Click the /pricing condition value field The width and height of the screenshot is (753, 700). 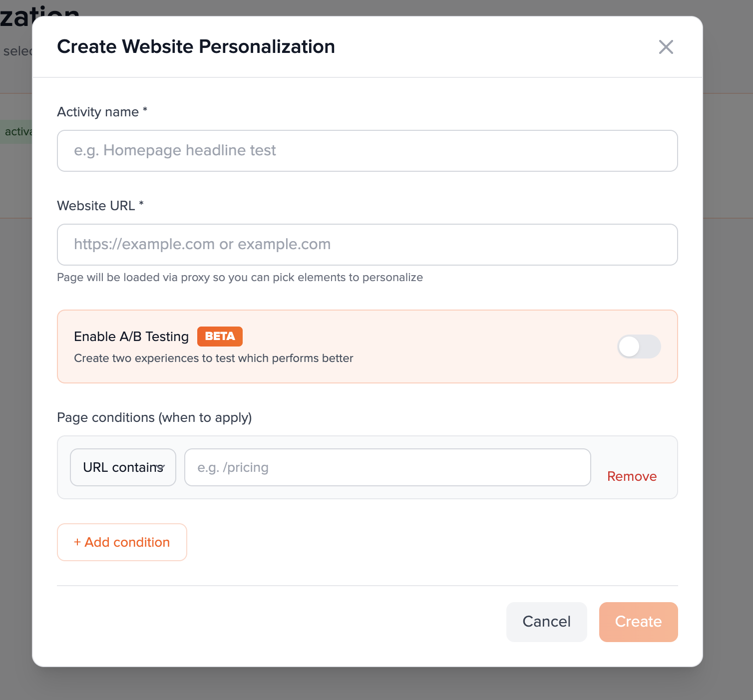[x=387, y=467]
